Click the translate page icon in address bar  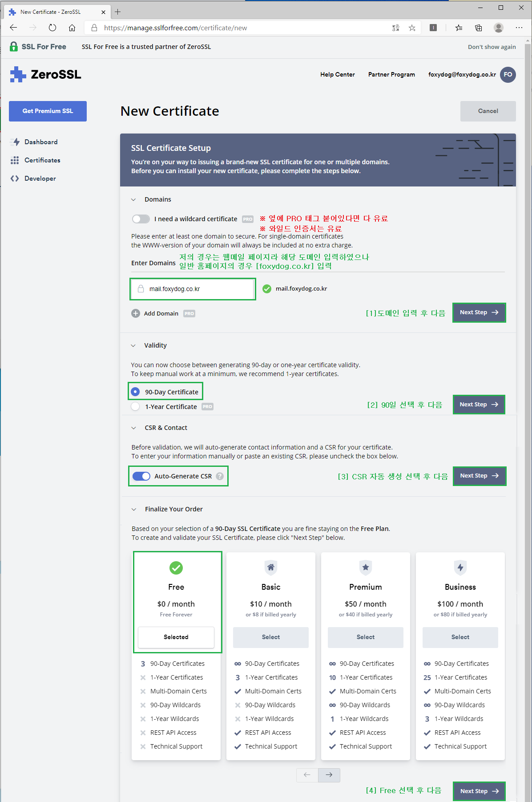(x=396, y=28)
